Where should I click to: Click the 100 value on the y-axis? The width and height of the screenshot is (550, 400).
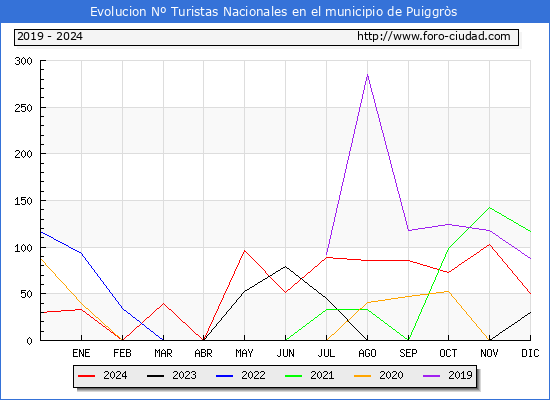[24, 248]
